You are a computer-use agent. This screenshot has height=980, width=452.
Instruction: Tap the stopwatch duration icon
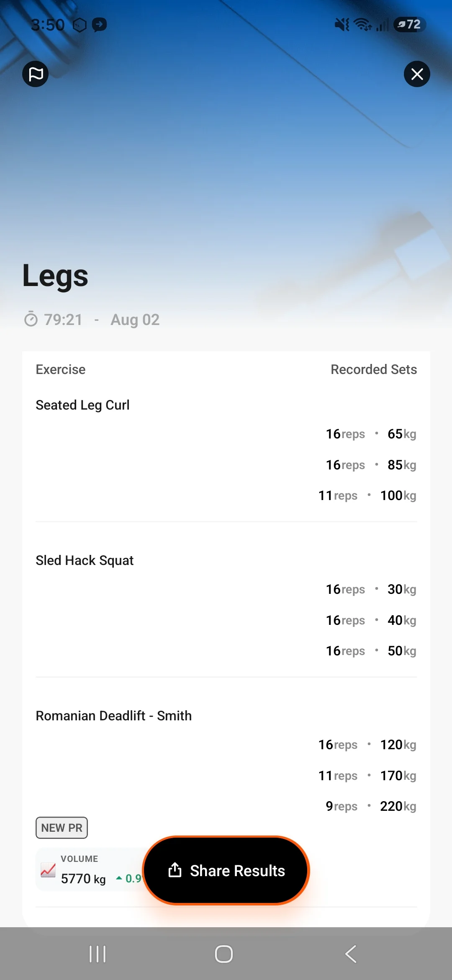(x=31, y=320)
